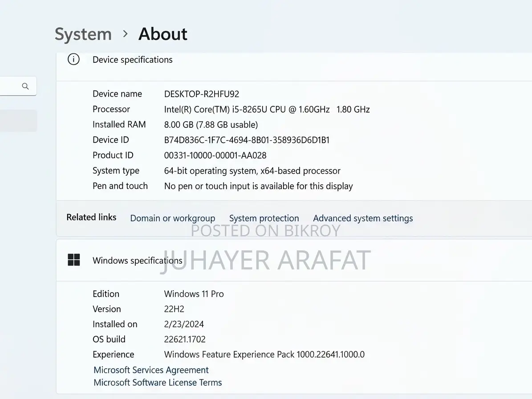
Task: Click the Device ID label
Action: point(110,140)
